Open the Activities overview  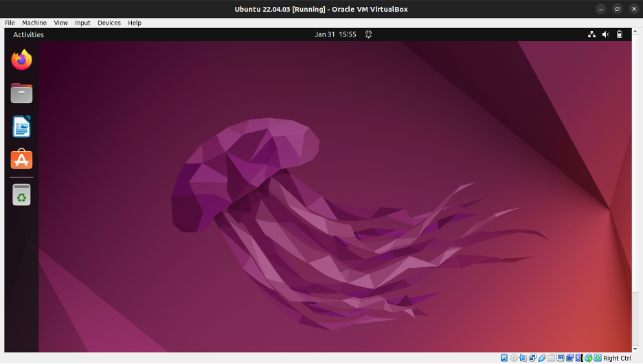[x=28, y=34]
